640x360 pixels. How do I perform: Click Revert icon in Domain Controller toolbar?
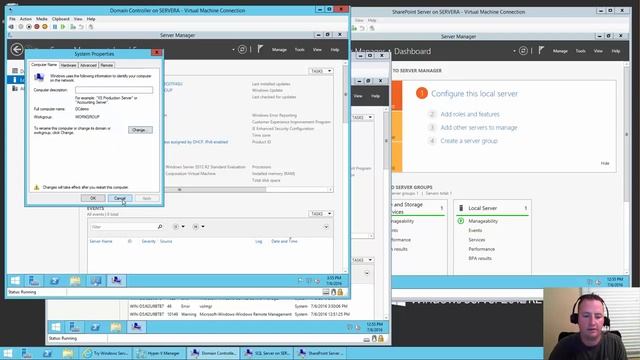click(x=81, y=27)
